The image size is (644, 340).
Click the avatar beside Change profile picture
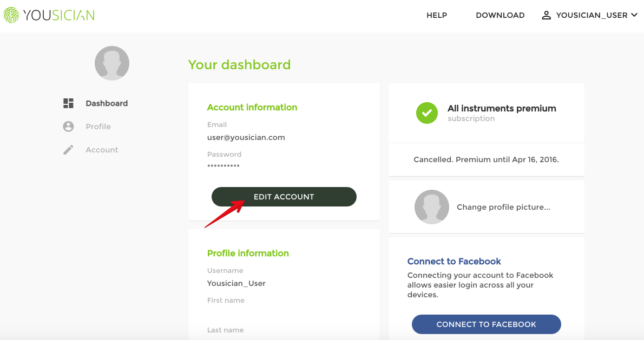(432, 207)
